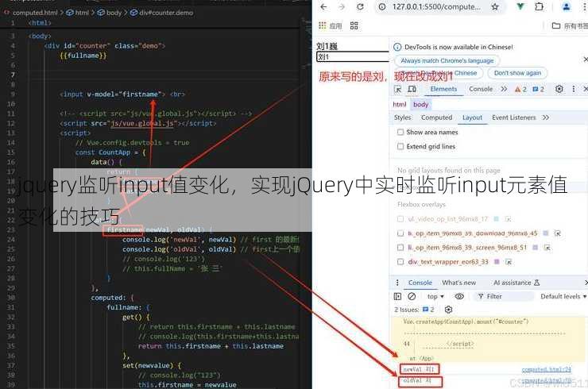Viewport: 588px width, 389px height.
Task: Bookmark page with the star icon
Action: (x=495, y=6)
